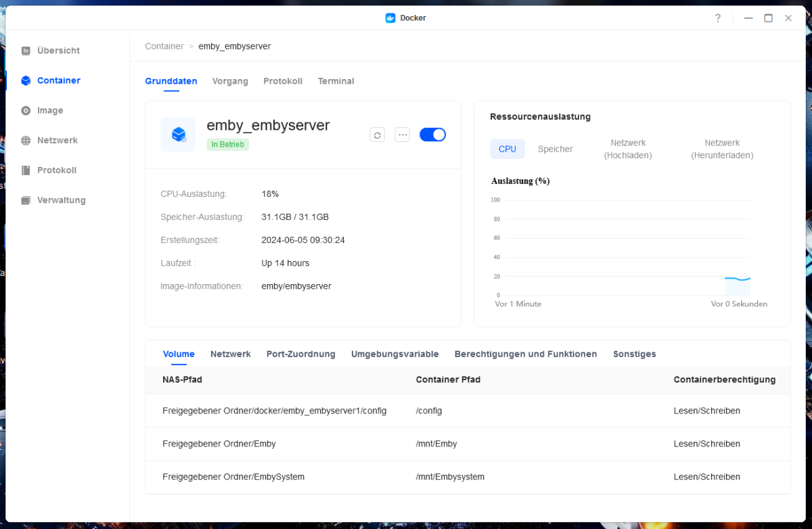Screen dimensions: 812x529
Task: Click the Image disc icon in sidebar
Action: click(26, 110)
